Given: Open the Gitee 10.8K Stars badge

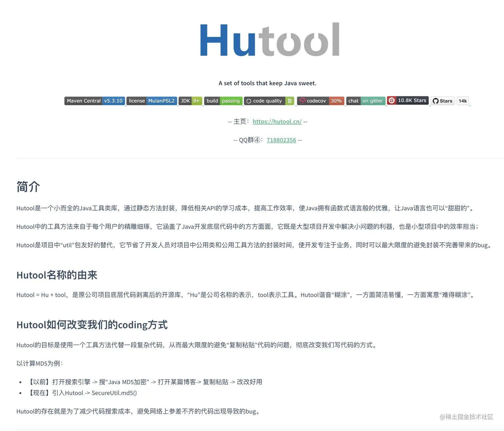Looking at the screenshot, I should coord(408,100).
